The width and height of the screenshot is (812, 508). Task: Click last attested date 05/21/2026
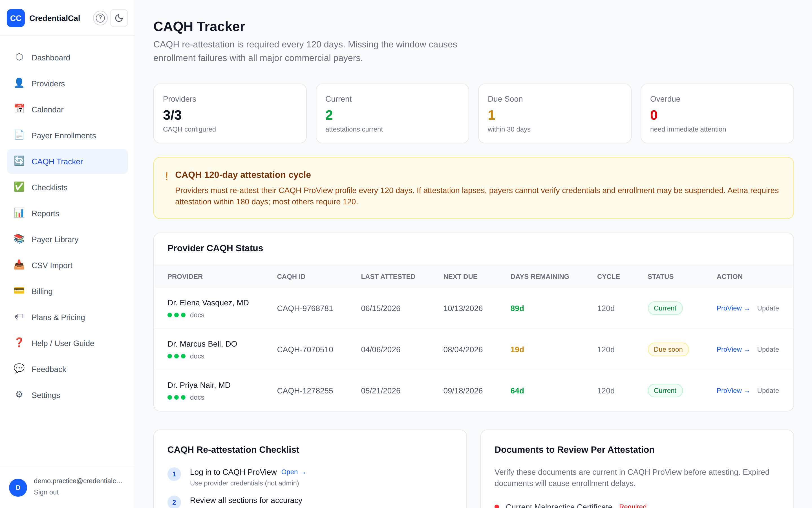tap(381, 390)
